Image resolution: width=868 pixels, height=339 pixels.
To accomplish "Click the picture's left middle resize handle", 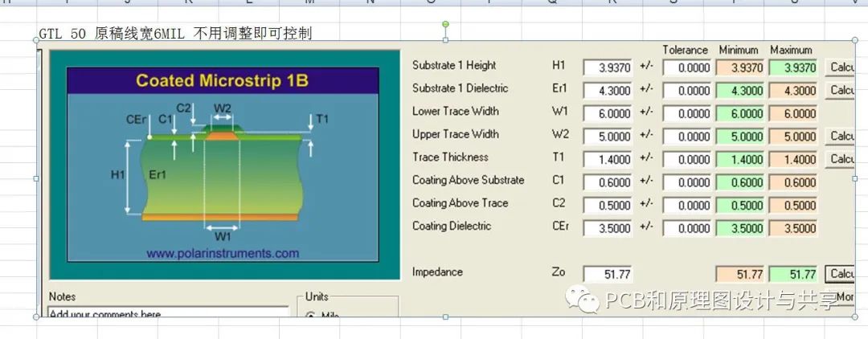I will [x=36, y=178].
